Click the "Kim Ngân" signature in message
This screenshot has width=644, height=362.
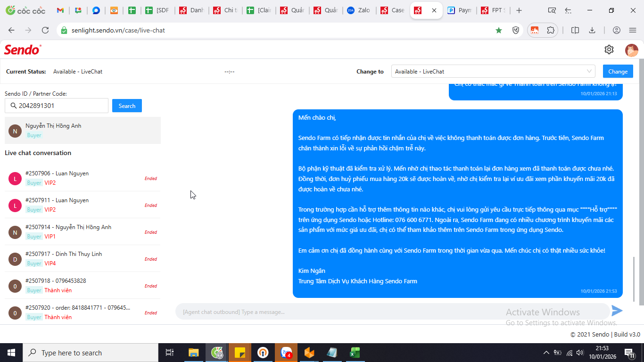(312, 271)
